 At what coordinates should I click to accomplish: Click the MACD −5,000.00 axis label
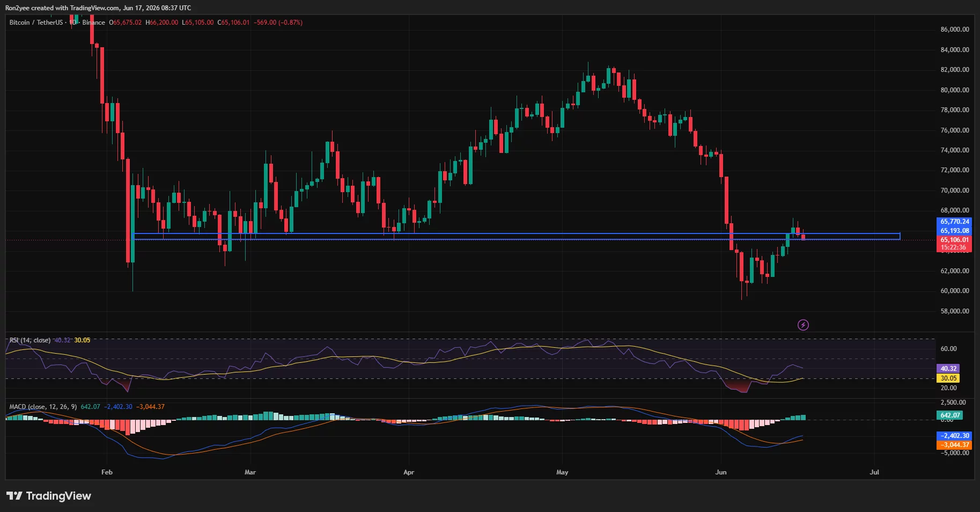955,453
